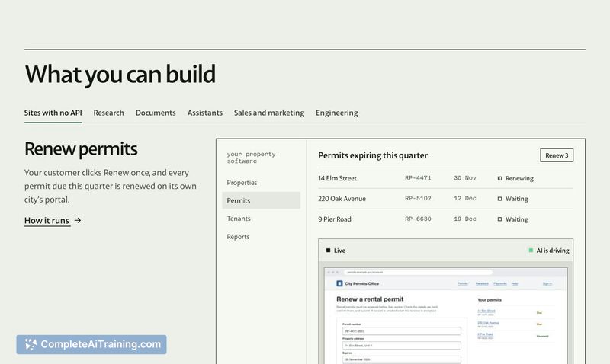
Task: Click the Permits link in City Permits Office nav
Action: coord(463,283)
